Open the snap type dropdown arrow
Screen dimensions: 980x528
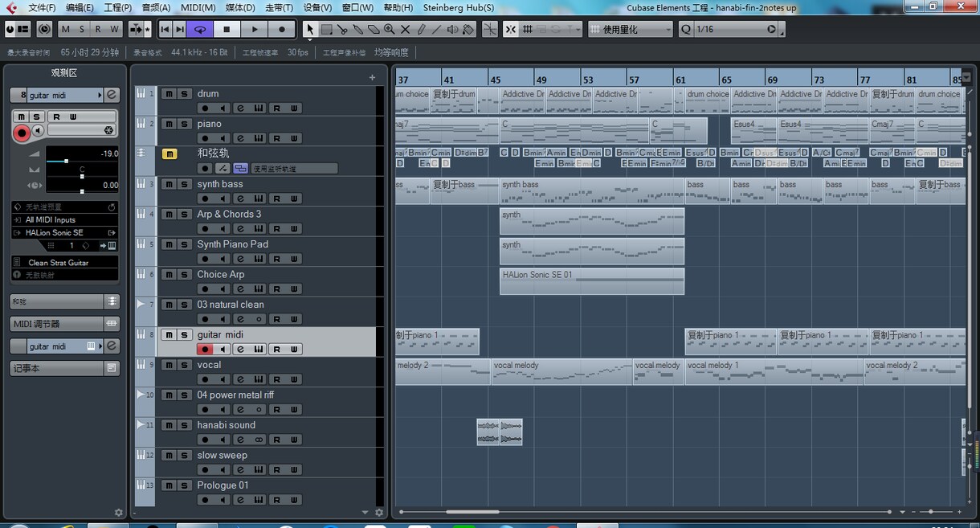pos(578,29)
